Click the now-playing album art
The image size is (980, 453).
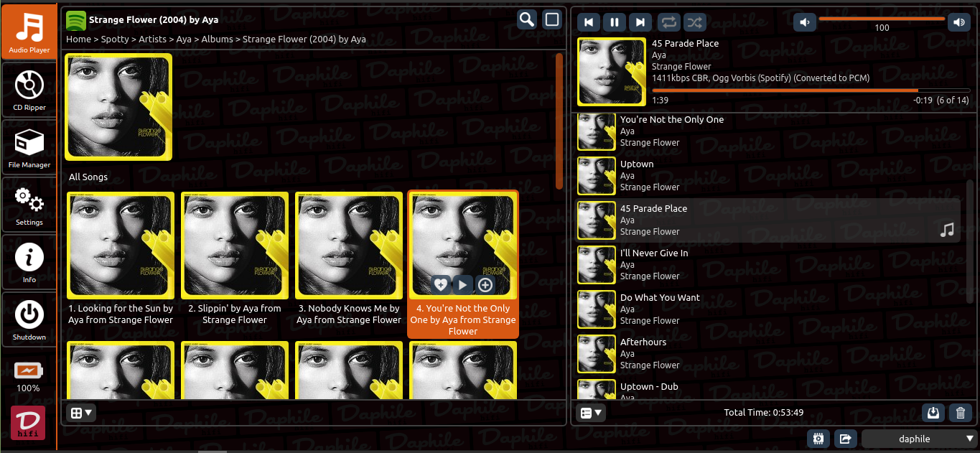pyautogui.click(x=612, y=73)
